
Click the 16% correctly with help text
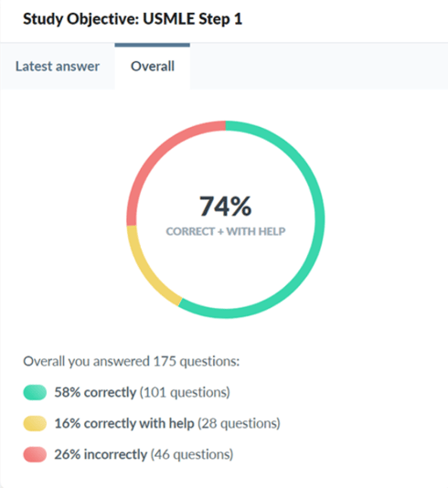(124, 423)
